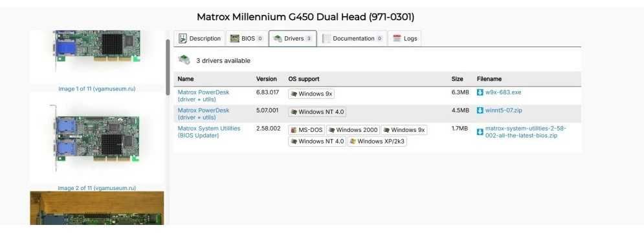Open second dual-connector card thumbnail
The width and height of the screenshot is (644, 234).
(97, 138)
